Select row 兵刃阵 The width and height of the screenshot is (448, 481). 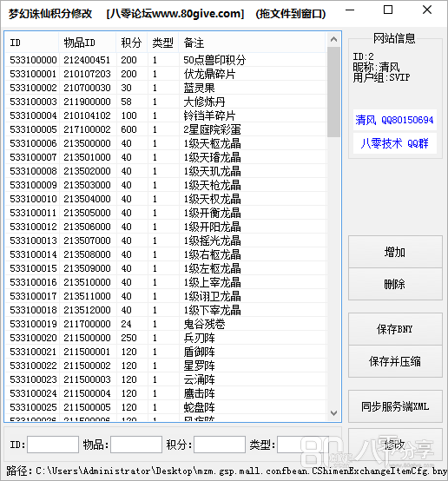[x=166, y=338]
